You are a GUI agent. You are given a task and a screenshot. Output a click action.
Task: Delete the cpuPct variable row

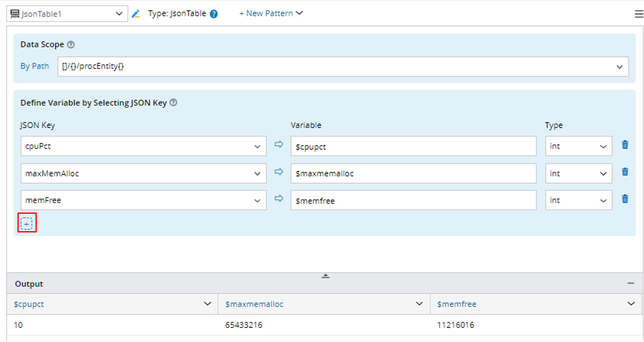(625, 145)
